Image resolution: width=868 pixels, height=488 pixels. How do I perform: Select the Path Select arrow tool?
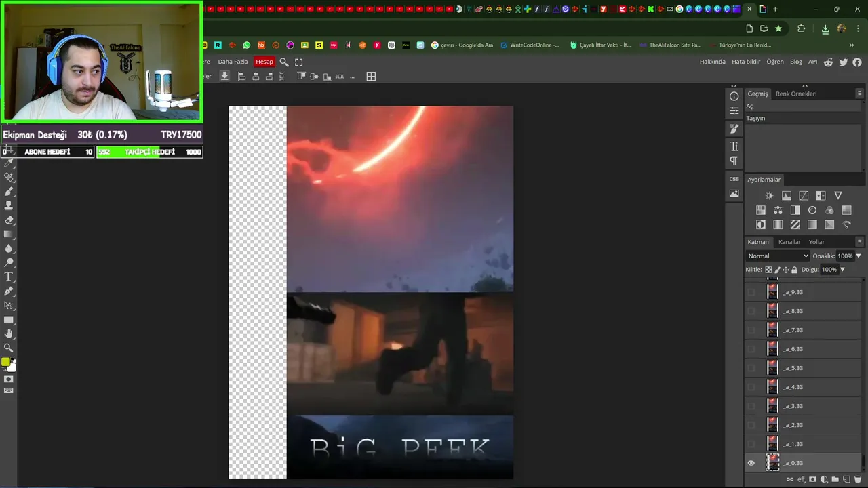pos(9,305)
